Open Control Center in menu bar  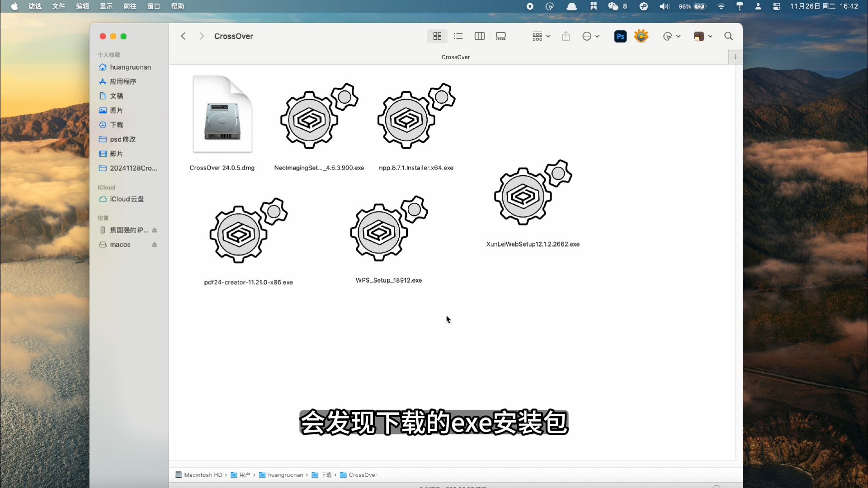click(777, 6)
